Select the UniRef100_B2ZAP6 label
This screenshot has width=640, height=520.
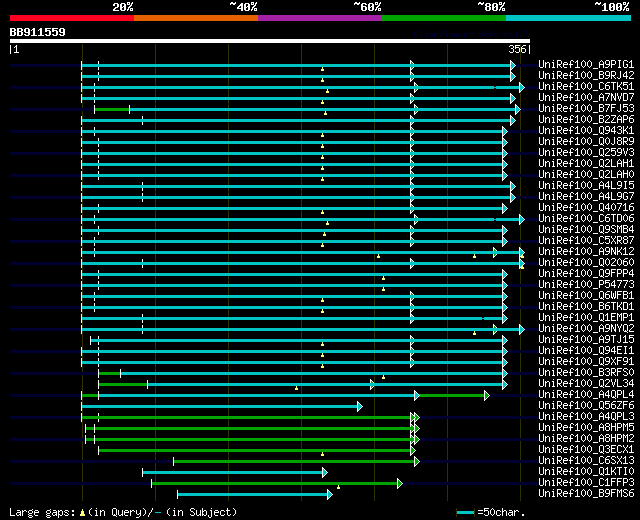[x=586, y=120]
